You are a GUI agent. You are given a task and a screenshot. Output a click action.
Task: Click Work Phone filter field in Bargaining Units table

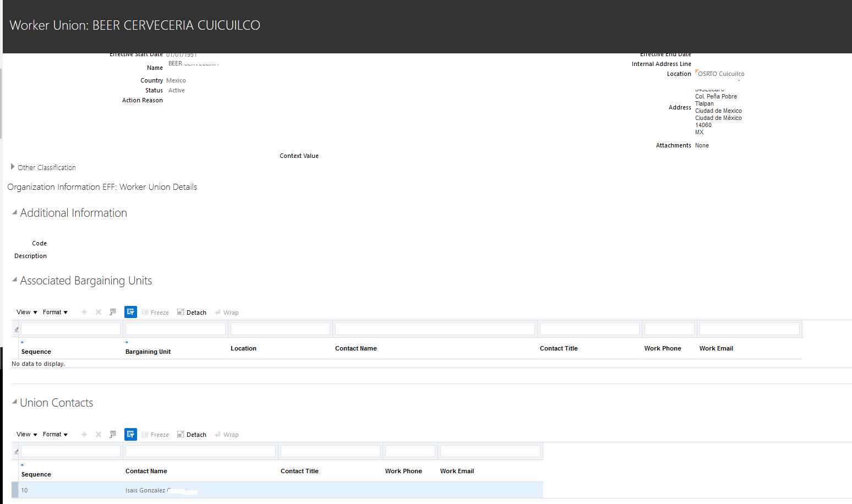coord(669,329)
